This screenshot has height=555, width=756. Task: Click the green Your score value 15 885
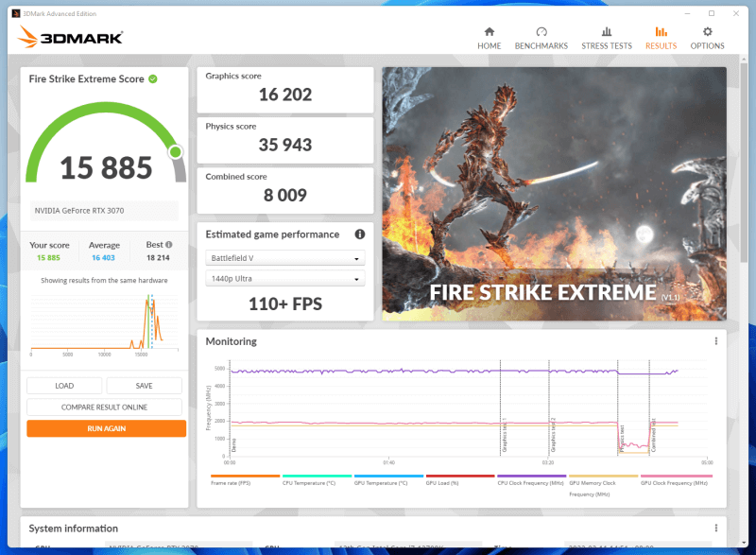point(48,258)
